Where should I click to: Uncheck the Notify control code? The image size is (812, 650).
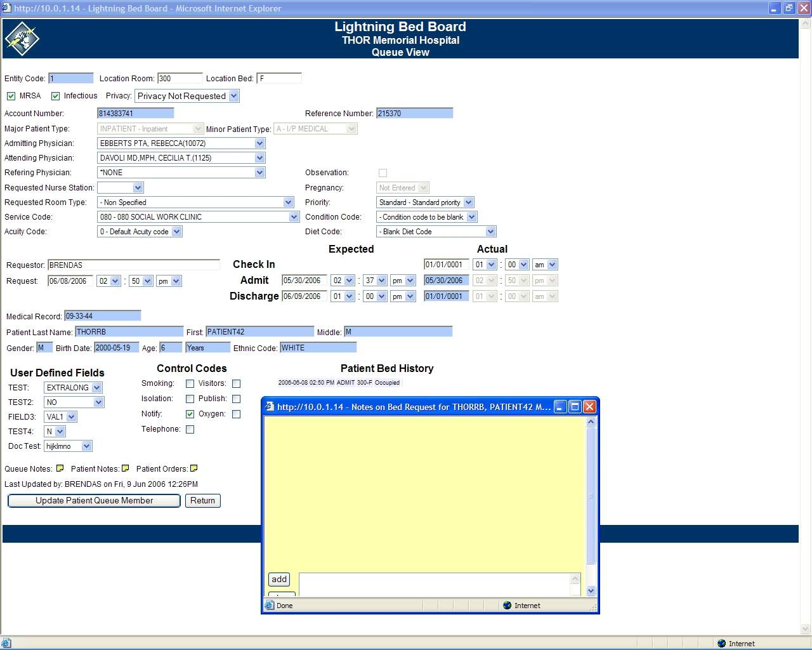(190, 414)
